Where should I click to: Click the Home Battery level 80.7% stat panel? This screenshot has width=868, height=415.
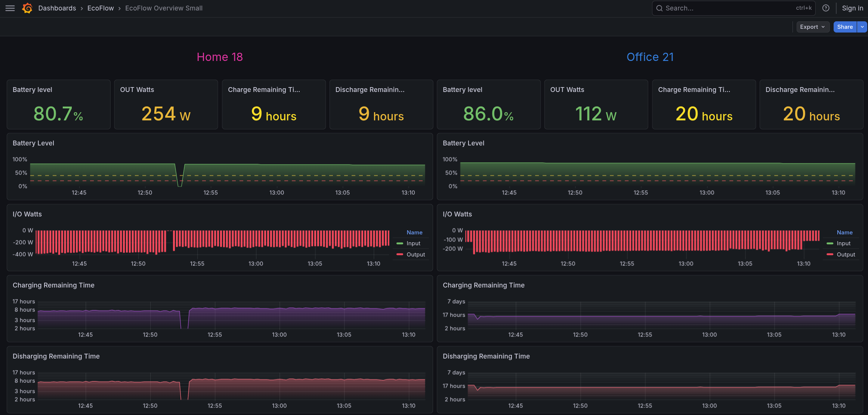pos(59,105)
